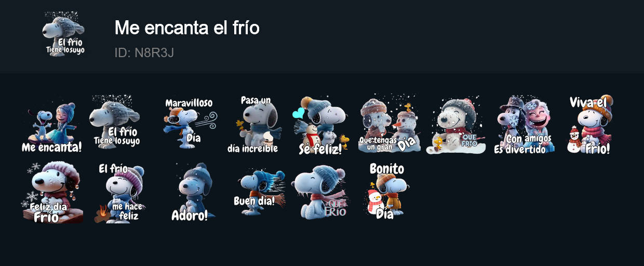Open the 'Me encanta!' sticker
644x266 pixels.
(52, 125)
